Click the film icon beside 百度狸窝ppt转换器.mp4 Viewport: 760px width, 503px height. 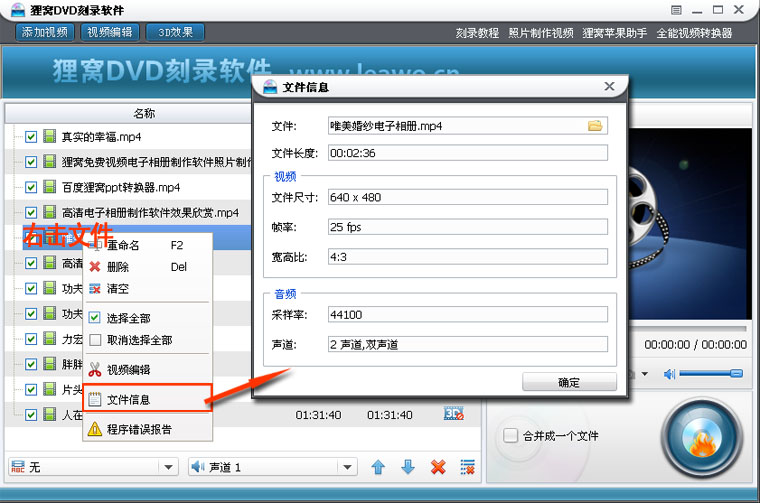49,187
